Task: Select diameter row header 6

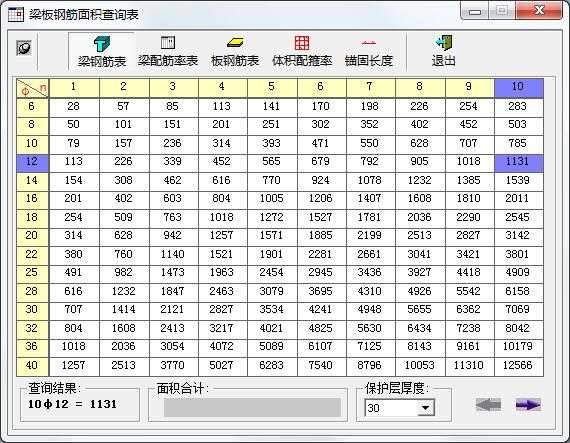Action: click(x=32, y=107)
